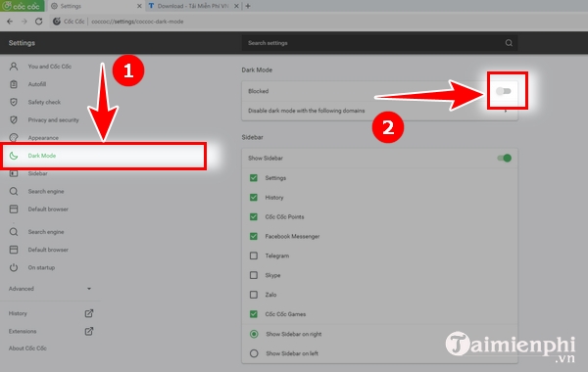Click the Privacy and security shield icon
The height and width of the screenshot is (372, 588).
pos(14,119)
